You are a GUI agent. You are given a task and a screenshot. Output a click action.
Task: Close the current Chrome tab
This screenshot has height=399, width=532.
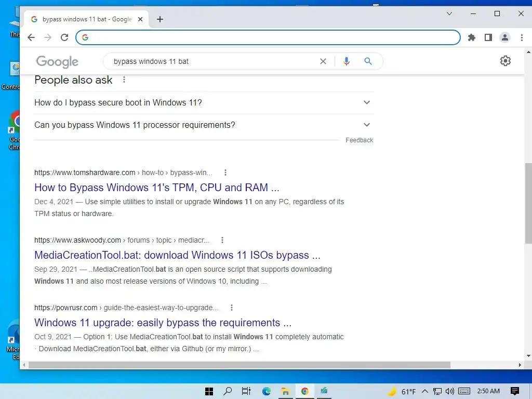pyautogui.click(x=140, y=19)
